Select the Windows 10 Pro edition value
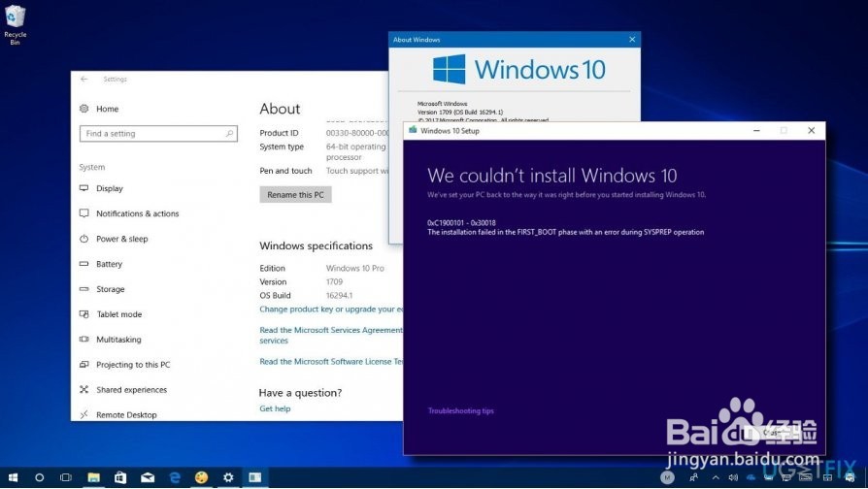Image resolution: width=868 pixels, height=489 pixels. [354, 269]
